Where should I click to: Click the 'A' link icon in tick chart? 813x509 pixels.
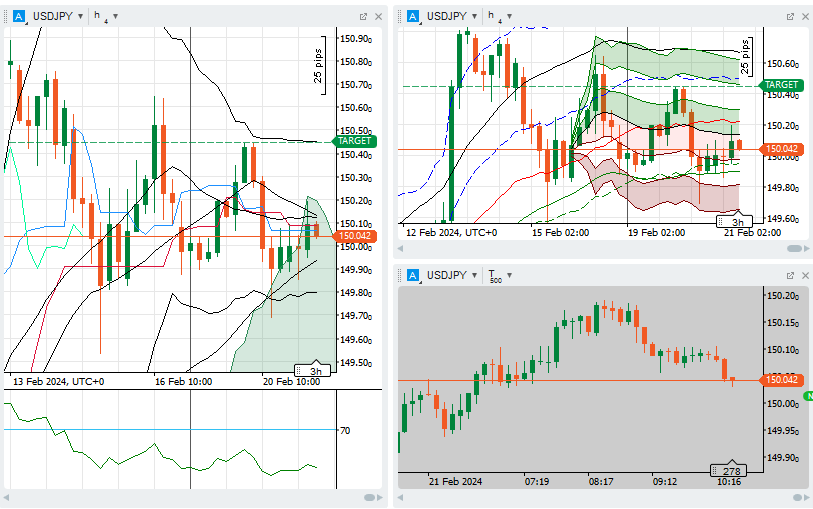tap(413, 275)
